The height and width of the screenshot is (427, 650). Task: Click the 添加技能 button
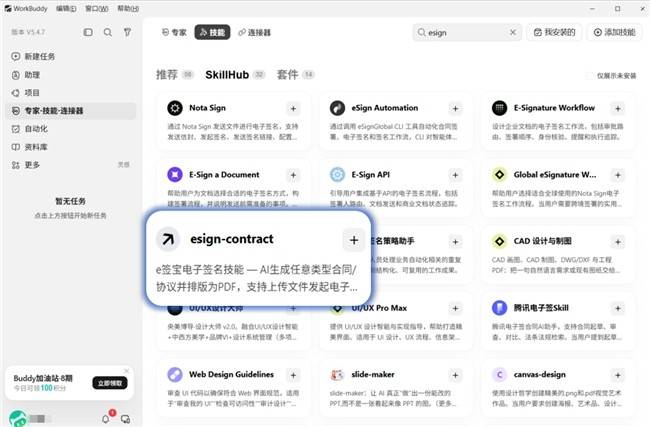pyautogui.click(x=614, y=32)
